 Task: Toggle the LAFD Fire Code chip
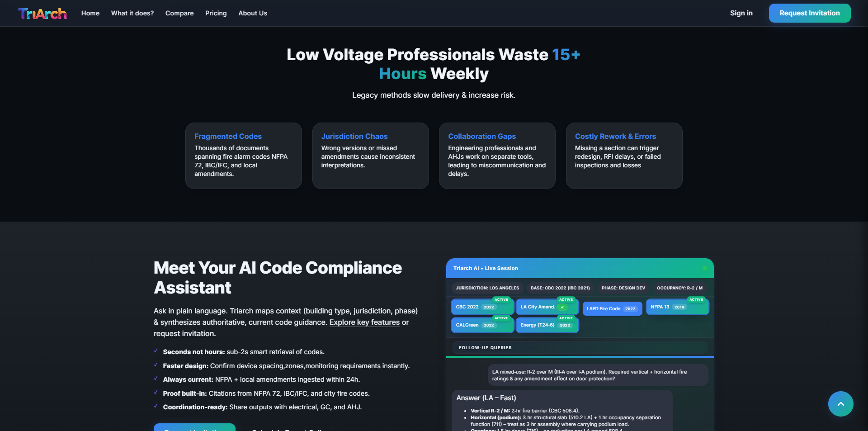[x=612, y=309]
